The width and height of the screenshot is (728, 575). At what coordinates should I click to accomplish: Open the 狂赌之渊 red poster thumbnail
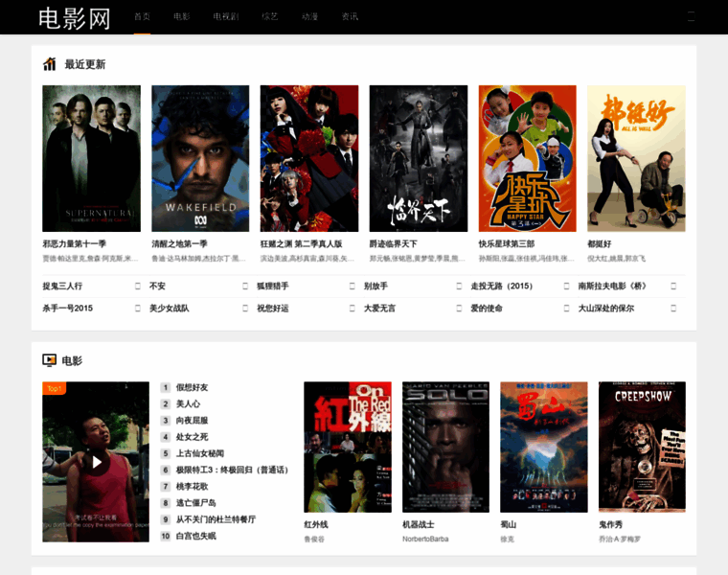[x=309, y=158]
